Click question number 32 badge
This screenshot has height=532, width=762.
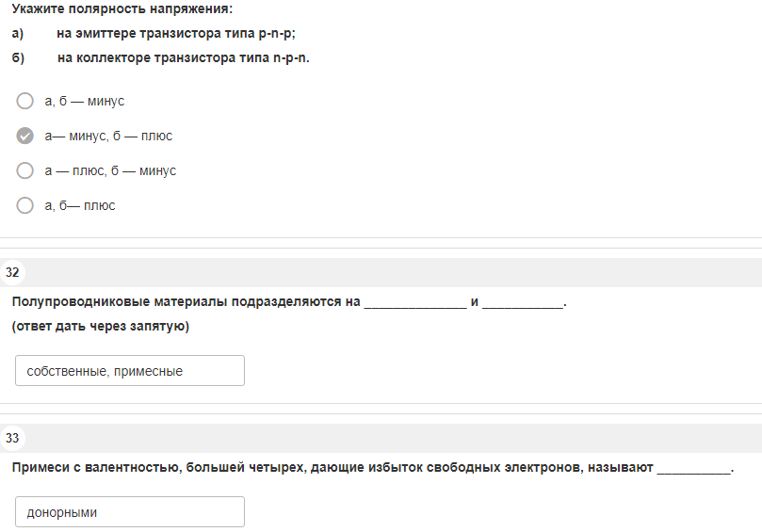point(12,272)
